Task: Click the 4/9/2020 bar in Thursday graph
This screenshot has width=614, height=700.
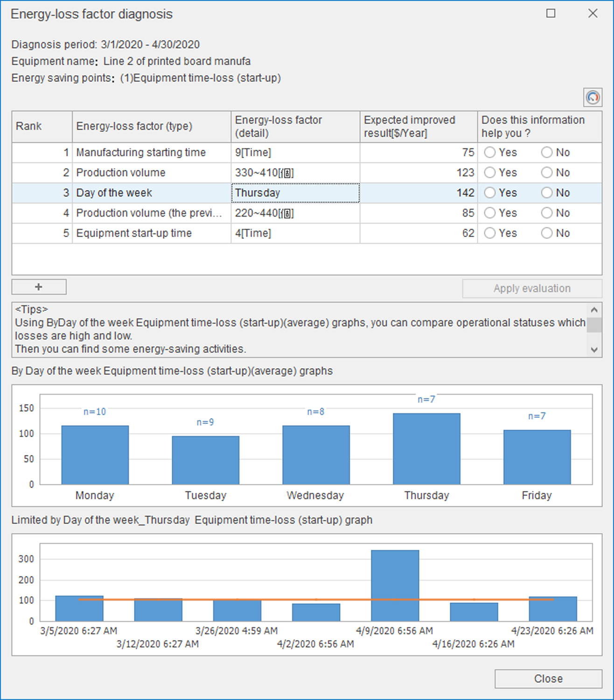Action: (x=395, y=585)
